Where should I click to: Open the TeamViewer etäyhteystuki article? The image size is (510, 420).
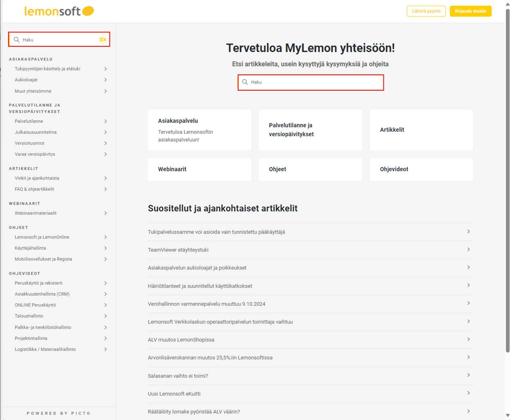pyautogui.click(x=310, y=250)
